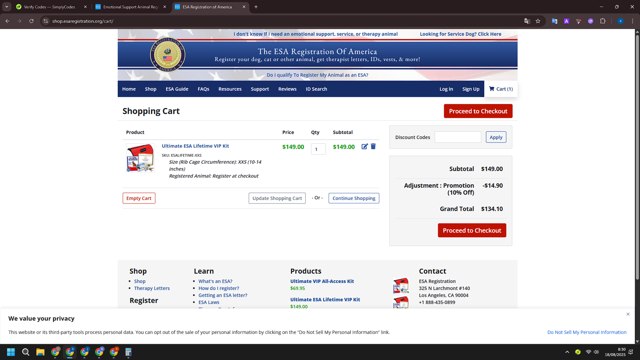Click Proceed to Checkout under Grand Total
Viewport: 640px width, 360px height.
472,230
